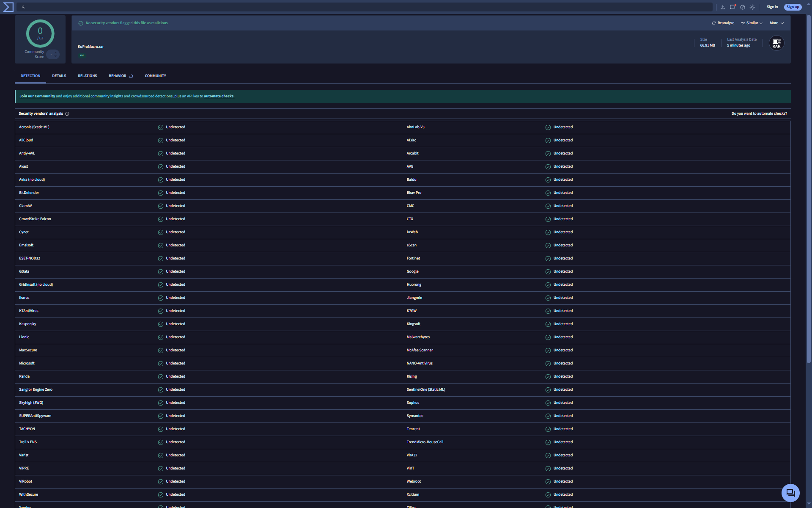Viewport: 812px width, 508px height.
Task: Click the upload file icon in header
Action: (x=723, y=7)
